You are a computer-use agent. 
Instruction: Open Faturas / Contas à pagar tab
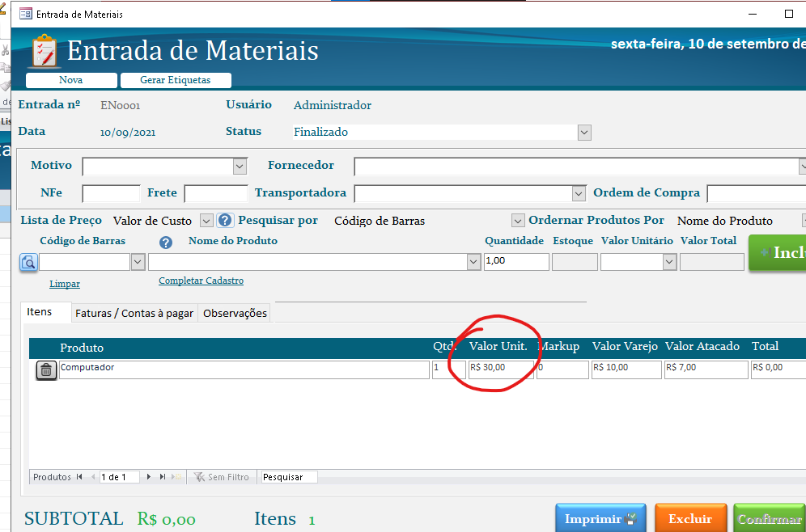click(134, 313)
